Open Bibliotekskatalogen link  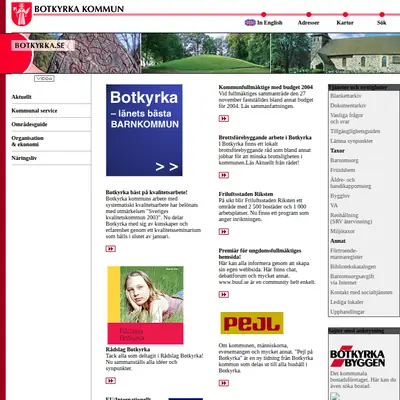point(353,267)
